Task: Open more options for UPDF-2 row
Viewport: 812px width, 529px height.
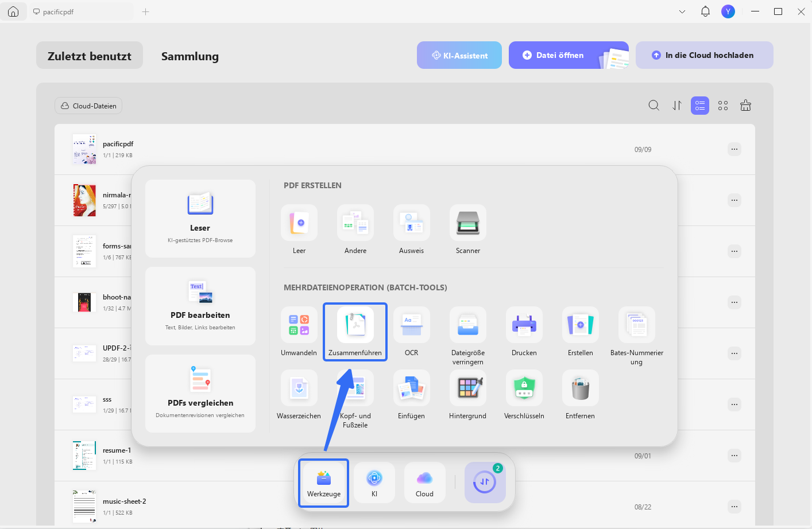Action: [734, 353]
